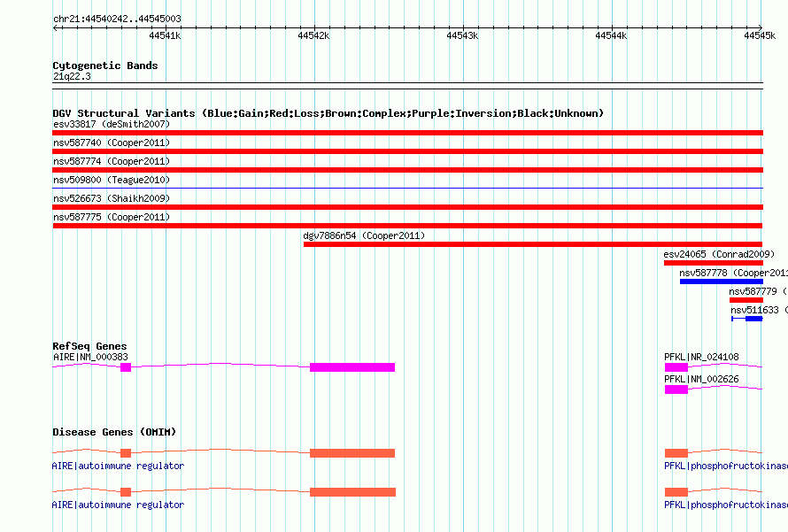Click the first OMIM AIRE large orange exon
Image resolution: width=788 pixels, height=532 pixels.
point(352,453)
